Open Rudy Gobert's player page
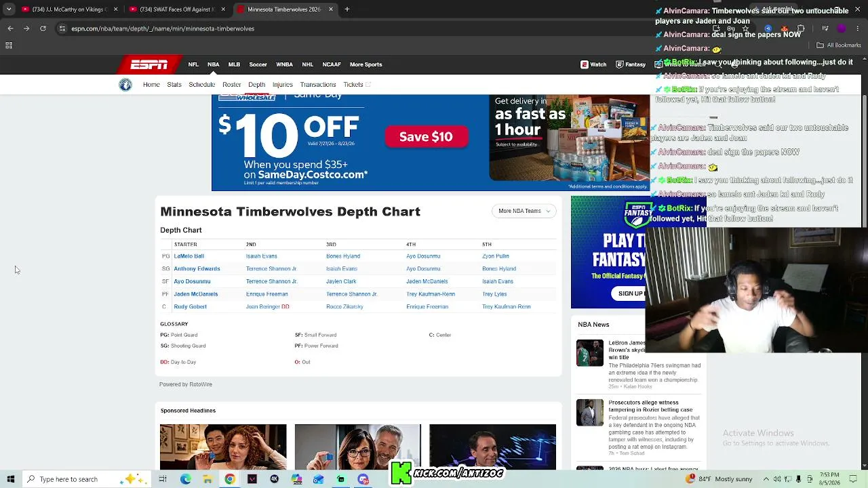Screen dimensions: 868x488 click(x=190, y=306)
